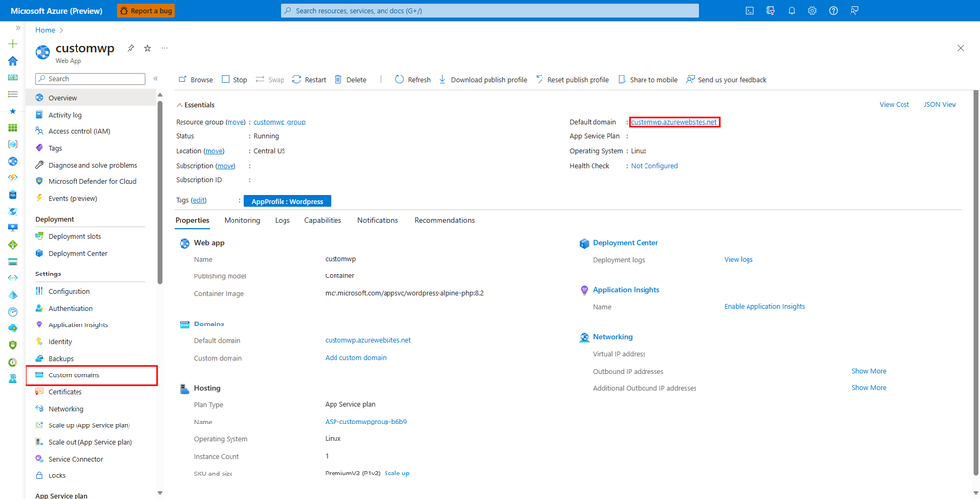The image size is (980, 499).
Task: Open the Dashboard icon in left rail
Action: click(12, 77)
